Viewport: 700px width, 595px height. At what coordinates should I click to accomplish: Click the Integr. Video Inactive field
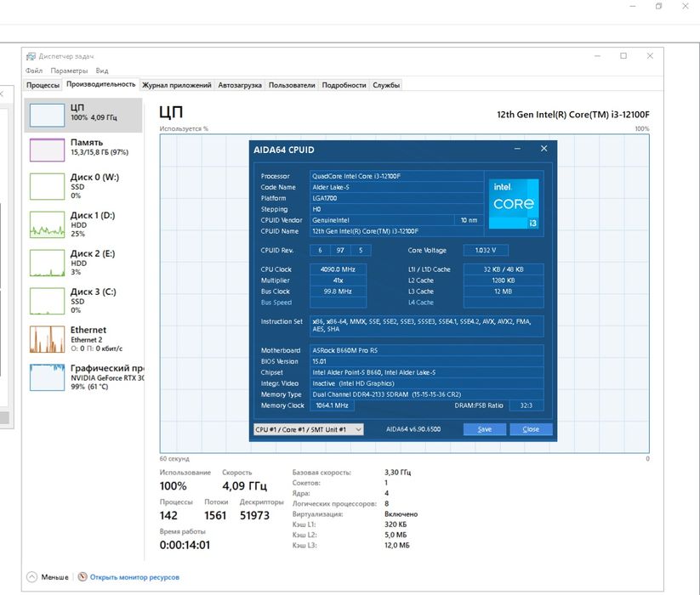(427, 383)
